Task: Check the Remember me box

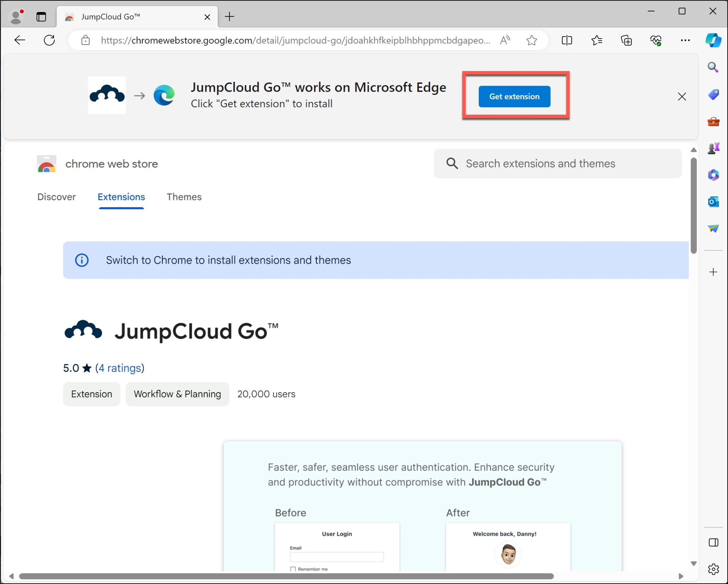Action: coord(293,569)
